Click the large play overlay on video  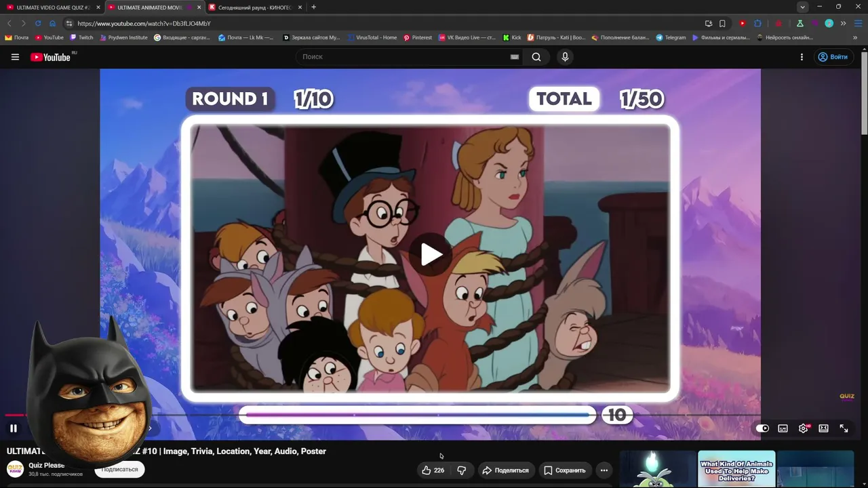coord(431,255)
